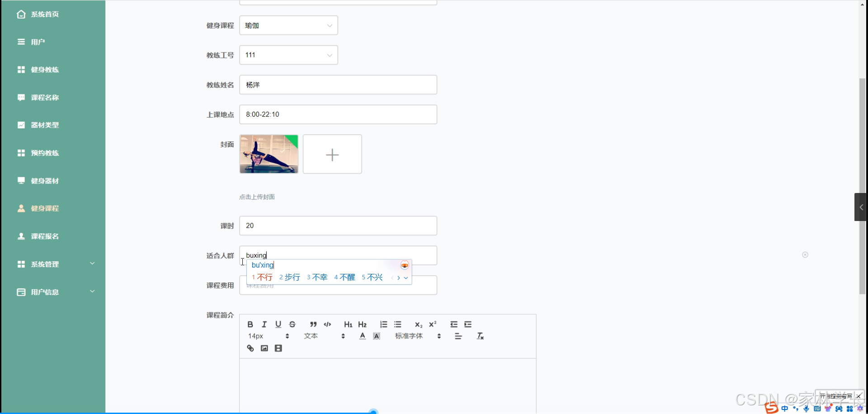Choose IME candidate 3 不幸
Screen dimensions: 868x414
click(x=317, y=277)
